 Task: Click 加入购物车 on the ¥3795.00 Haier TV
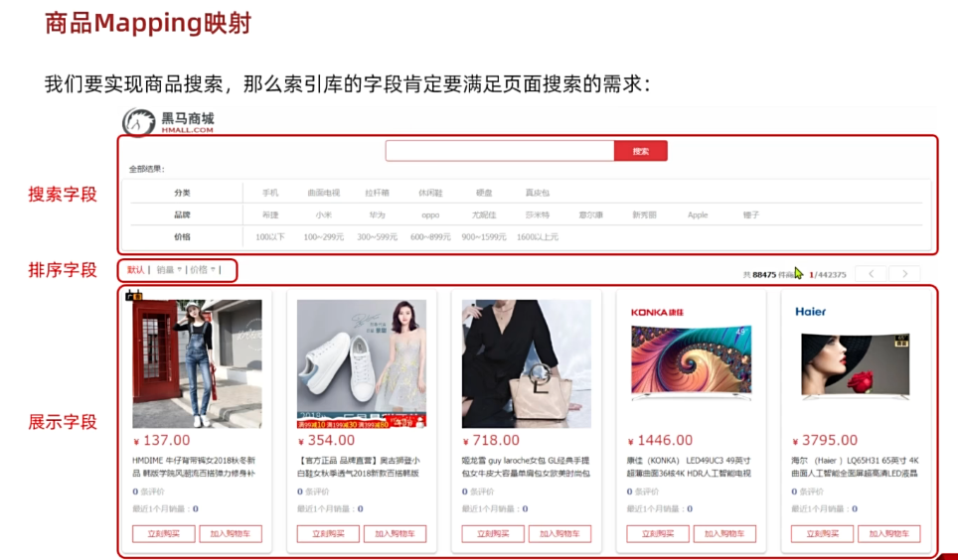(888, 533)
